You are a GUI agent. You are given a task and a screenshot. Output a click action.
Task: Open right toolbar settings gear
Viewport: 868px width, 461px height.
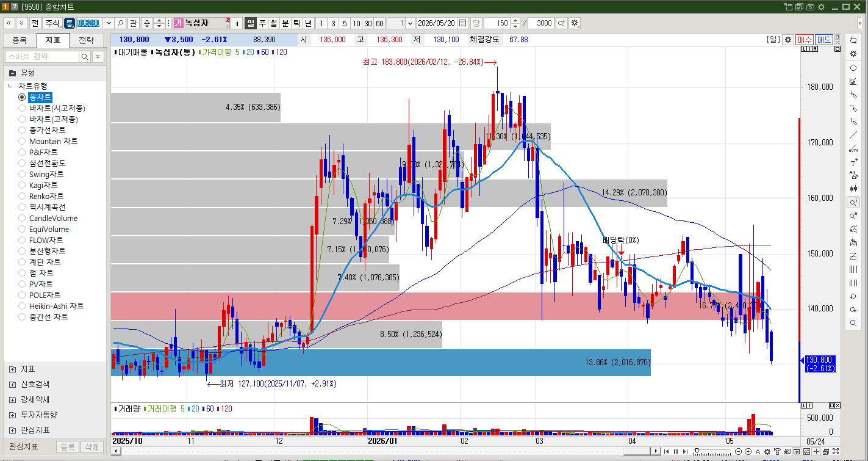853,54
